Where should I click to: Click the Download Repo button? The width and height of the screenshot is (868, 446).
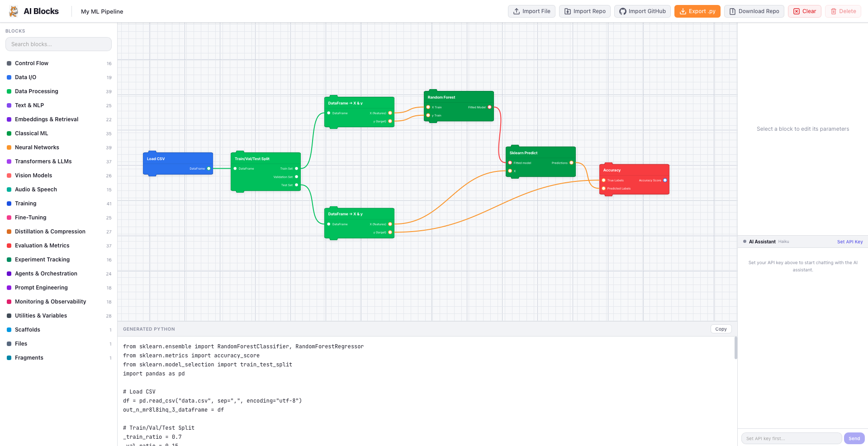click(754, 11)
